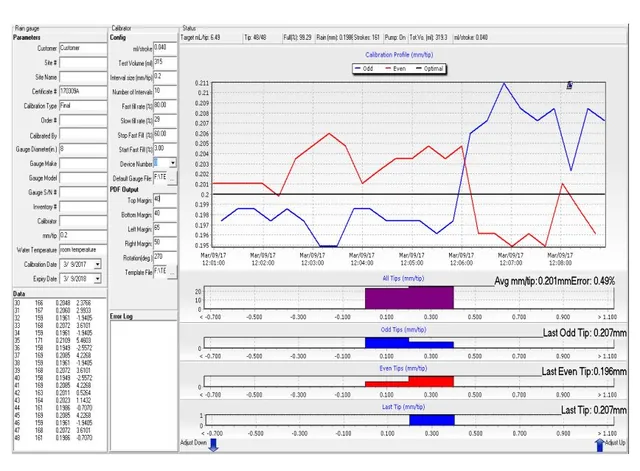This screenshot has width=640, height=471.
Task: Click the Inventory # input field
Action: coord(83,207)
